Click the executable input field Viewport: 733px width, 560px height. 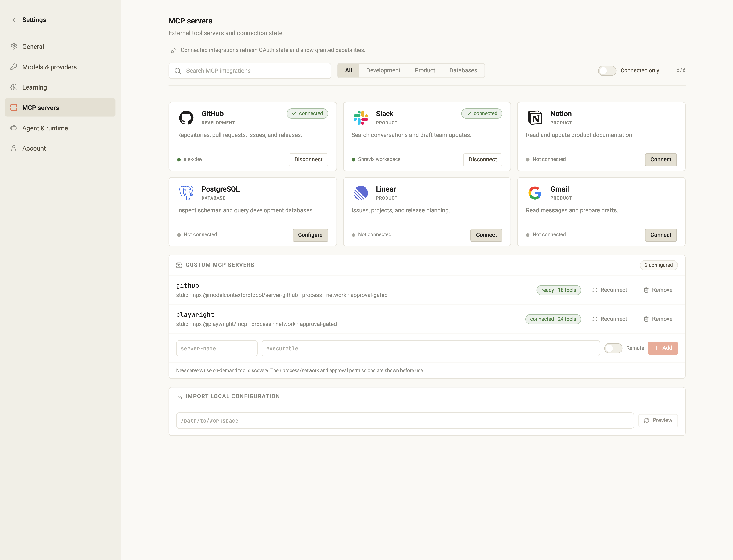[431, 348]
